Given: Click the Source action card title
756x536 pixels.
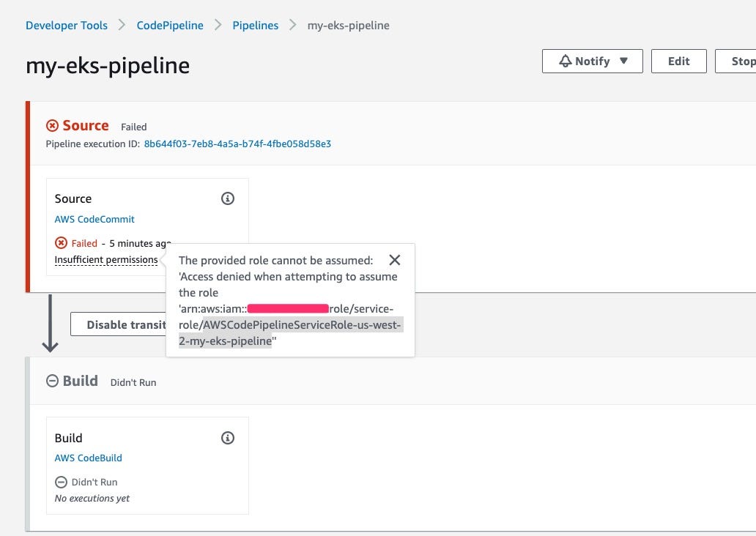Looking at the screenshot, I should [73, 198].
